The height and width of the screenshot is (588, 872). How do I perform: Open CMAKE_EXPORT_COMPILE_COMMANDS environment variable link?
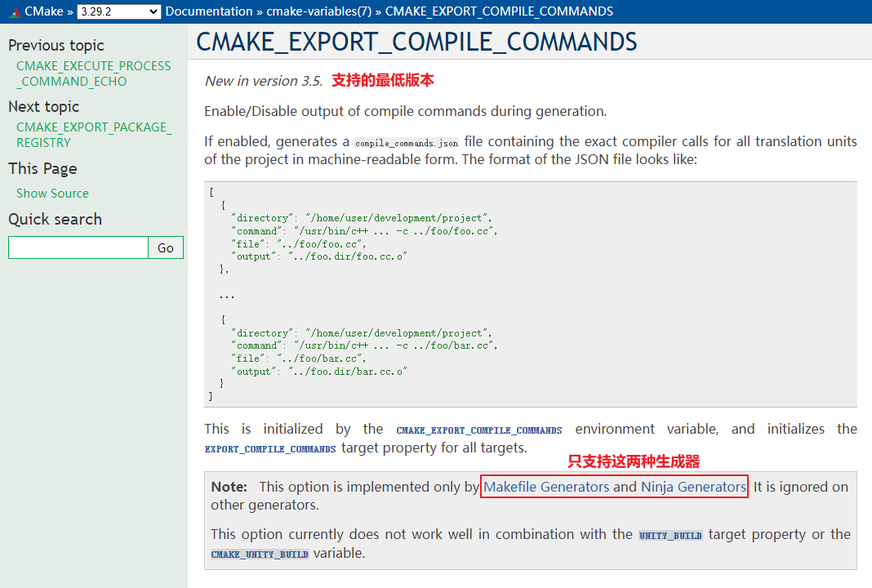(x=478, y=430)
